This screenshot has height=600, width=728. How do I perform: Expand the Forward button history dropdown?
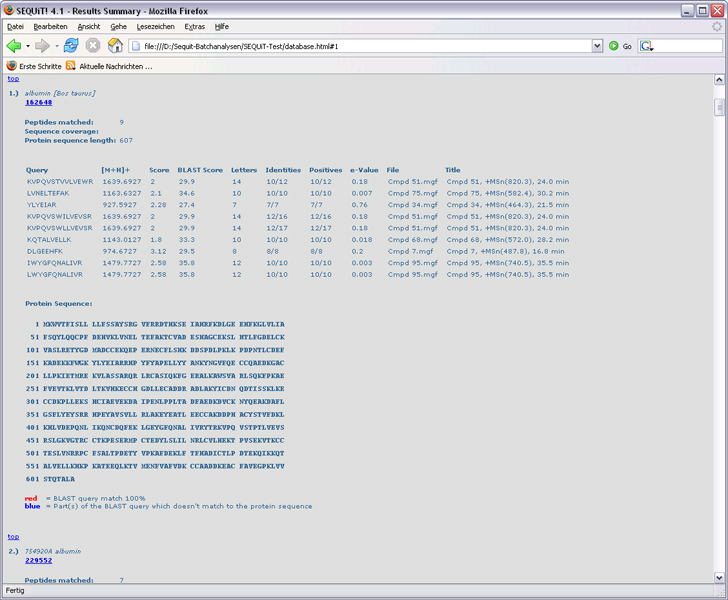tap(55, 46)
